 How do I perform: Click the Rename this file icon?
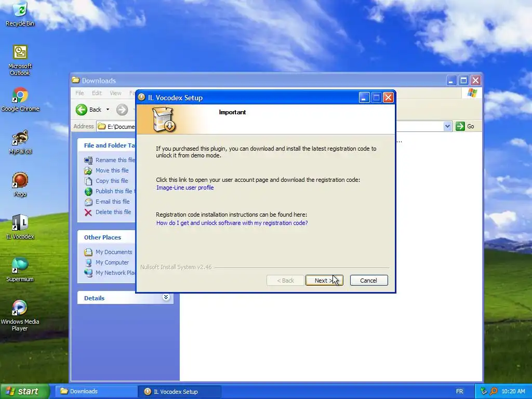coord(88,160)
